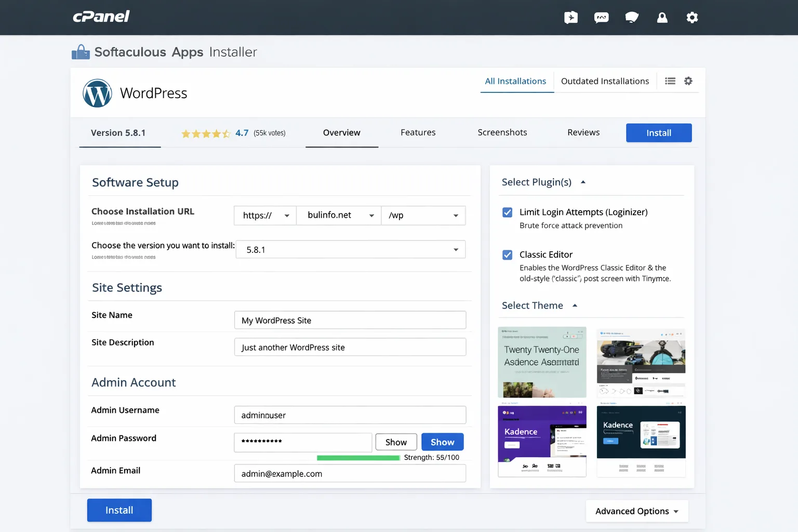This screenshot has height=532, width=798.
Task: Select the Overview tab
Action: [341, 133]
